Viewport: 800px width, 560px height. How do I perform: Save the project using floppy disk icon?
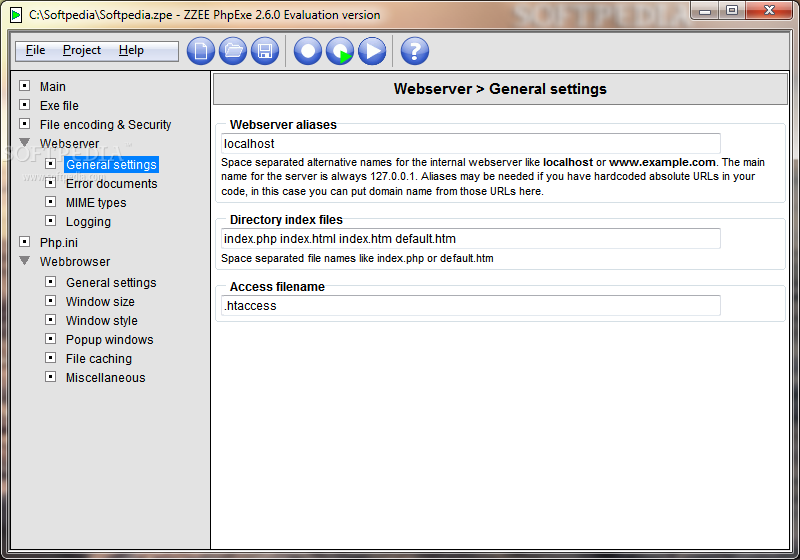(x=265, y=51)
